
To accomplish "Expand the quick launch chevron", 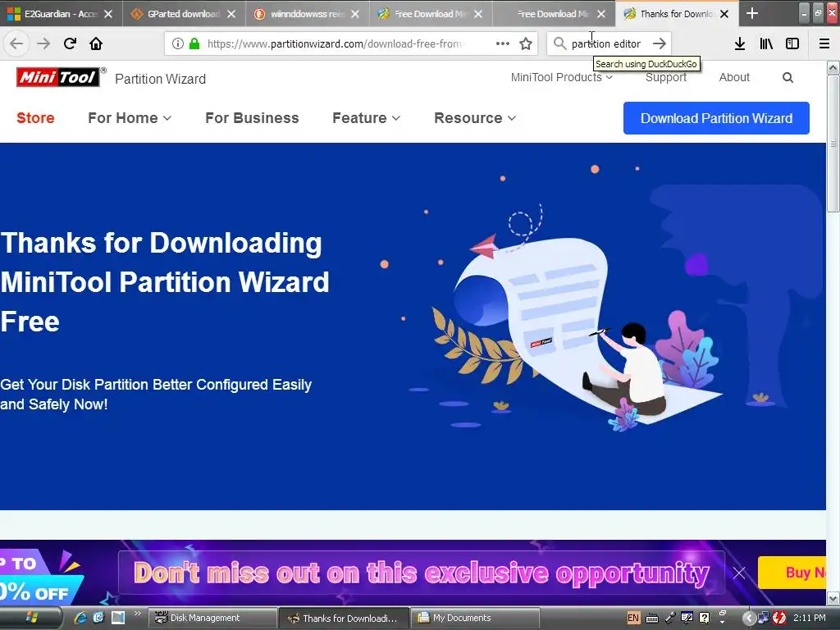I will 137,614.
